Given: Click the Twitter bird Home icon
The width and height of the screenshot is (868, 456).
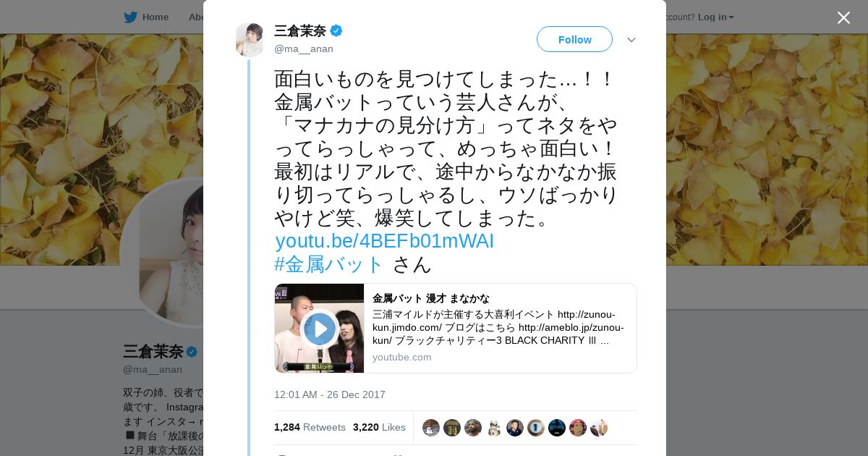Looking at the screenshot, I should pos(130,17).
